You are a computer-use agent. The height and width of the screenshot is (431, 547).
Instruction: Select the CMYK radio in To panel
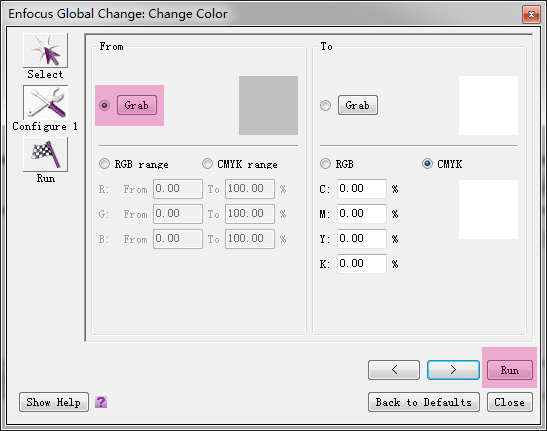coord(427,164)
